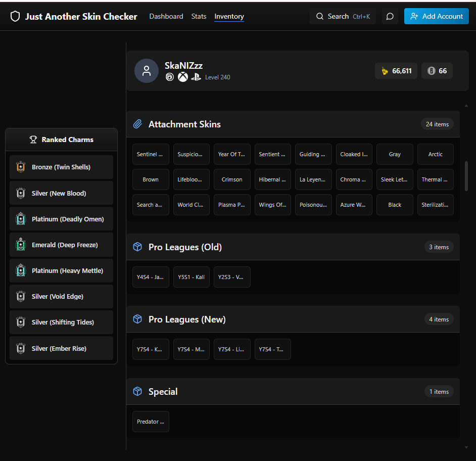Image resolution: width=476 pixels, height=461 pixels.
Task: Click Platinum (Deadly Omen) charm badge icon
Action: tap(21, 219)
